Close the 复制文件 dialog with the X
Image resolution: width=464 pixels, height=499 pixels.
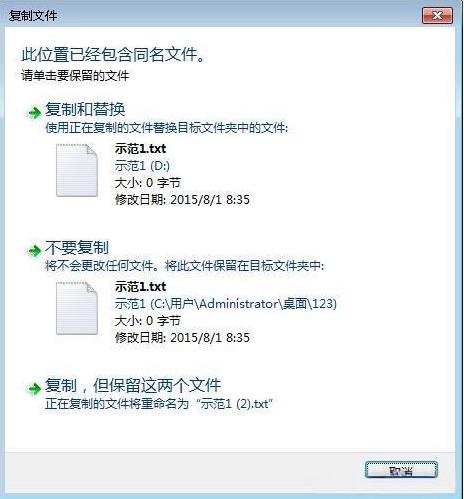click(437, 16)
